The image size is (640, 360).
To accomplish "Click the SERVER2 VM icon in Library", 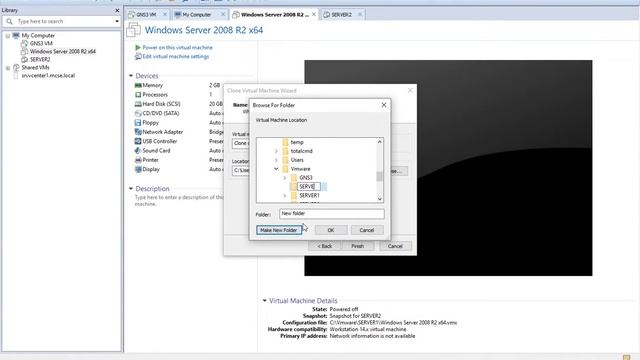I will pos(24,60).
